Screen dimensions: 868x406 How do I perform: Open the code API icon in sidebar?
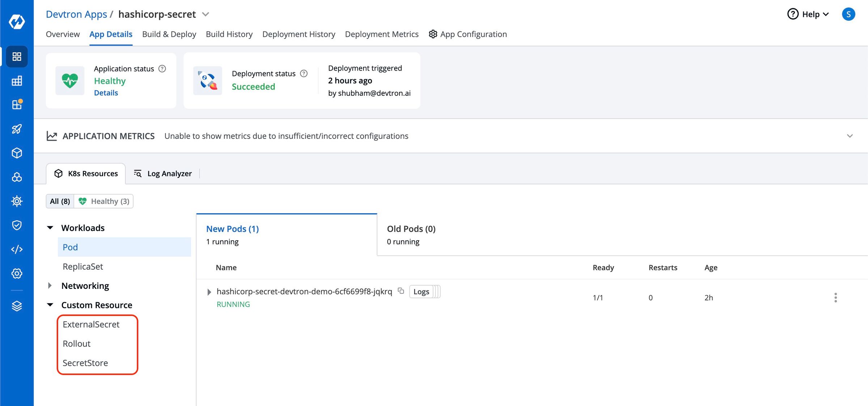click(17, 249)
